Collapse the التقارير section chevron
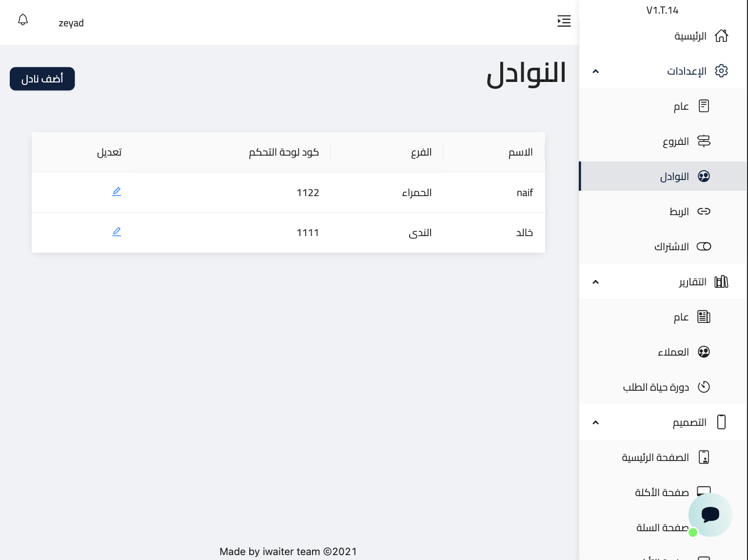Screen dimensions: 748x560 pyautogui.click(x=595, y=282)
